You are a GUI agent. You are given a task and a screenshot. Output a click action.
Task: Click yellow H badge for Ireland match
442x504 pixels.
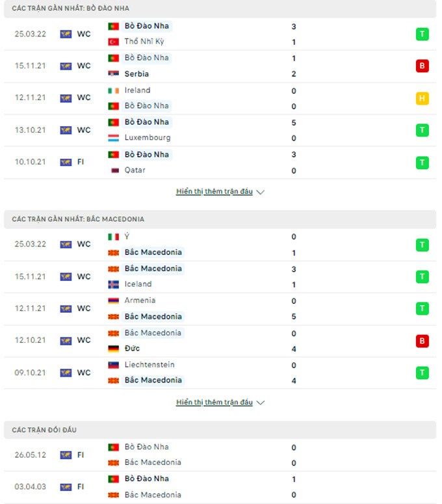422,98
